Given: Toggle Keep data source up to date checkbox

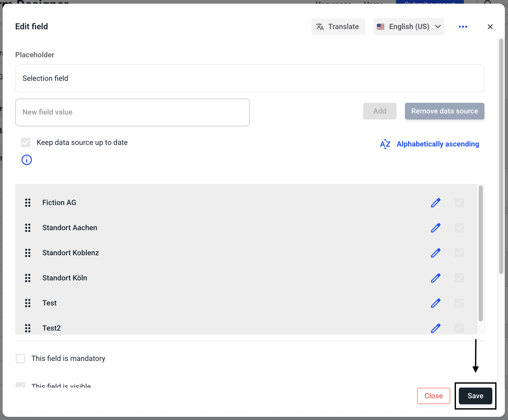Looking at the screenshot, I should click(x=26, y=143).
